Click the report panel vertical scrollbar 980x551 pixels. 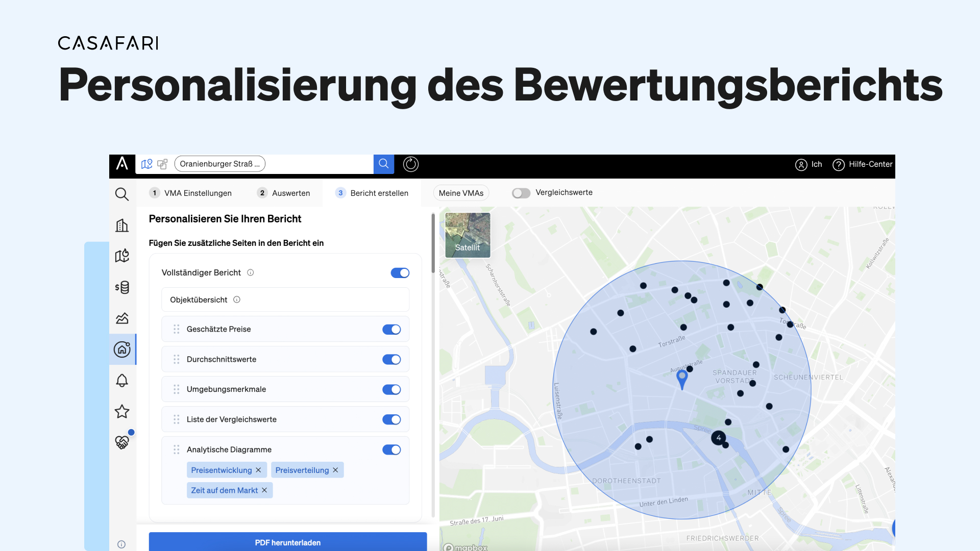(x=433, y=243)
